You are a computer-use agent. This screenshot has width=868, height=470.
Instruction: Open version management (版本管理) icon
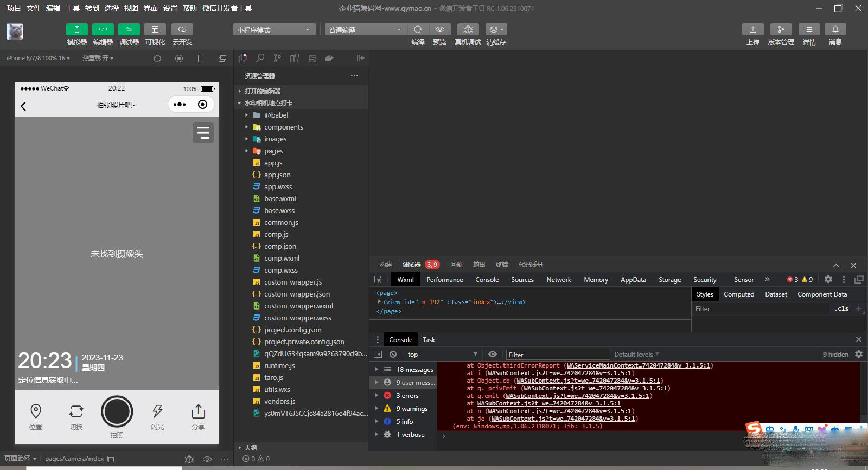(x=781, y=29)
